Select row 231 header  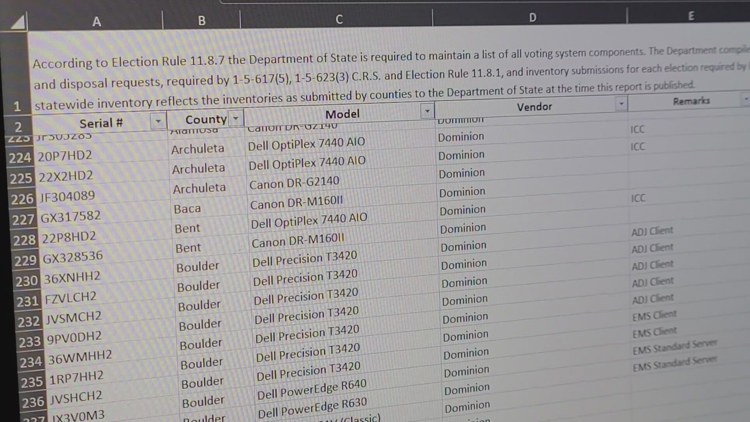(x=28, y=301)
